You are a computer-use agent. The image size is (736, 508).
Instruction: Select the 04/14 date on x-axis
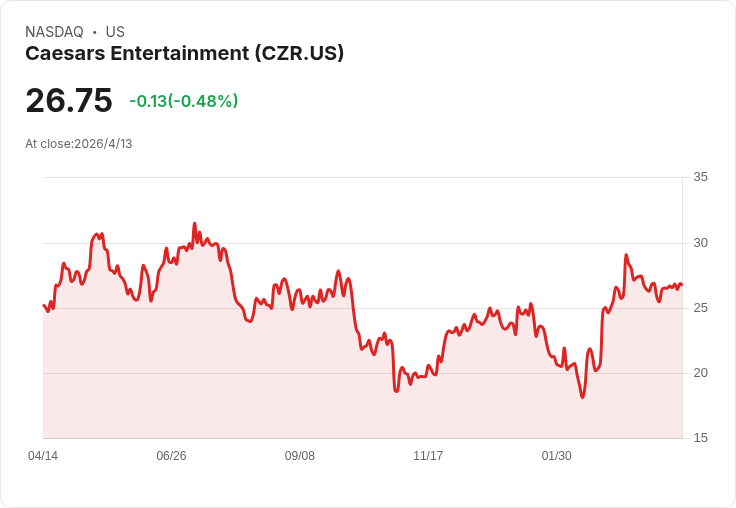[x=43, y=455]
